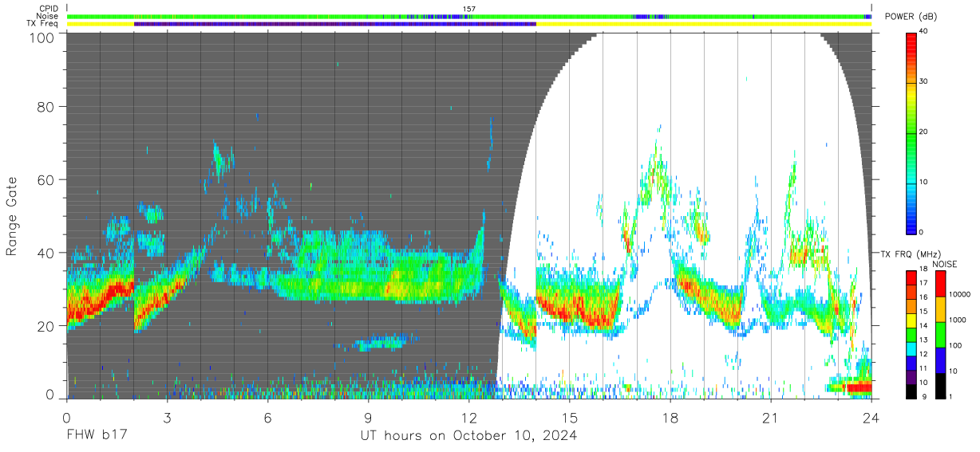The width and height of the screenshot is (980, 452).
Task: Click the UT hours on October 10, 2024 caption
Action: click(468, 437)
